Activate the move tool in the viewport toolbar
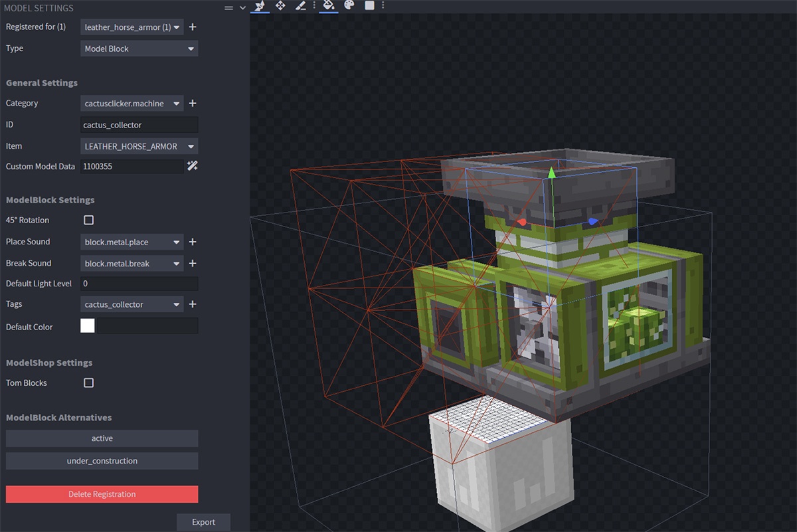This screenshot has width=797, height=532. [280, 6]
